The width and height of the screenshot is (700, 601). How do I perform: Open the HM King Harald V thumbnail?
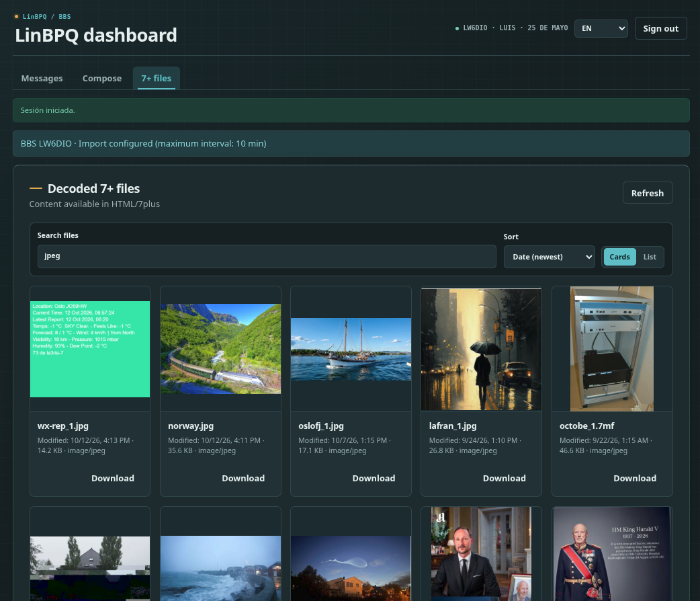point(611,554)
